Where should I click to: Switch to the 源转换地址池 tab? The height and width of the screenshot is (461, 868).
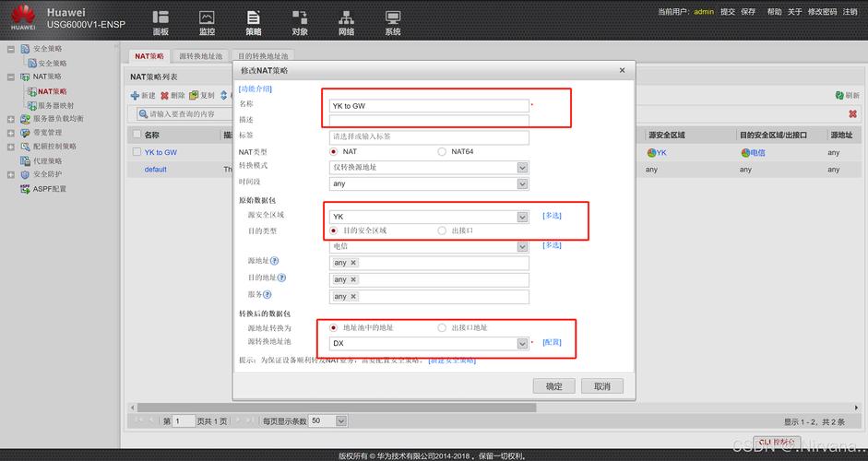coord(200,56)
